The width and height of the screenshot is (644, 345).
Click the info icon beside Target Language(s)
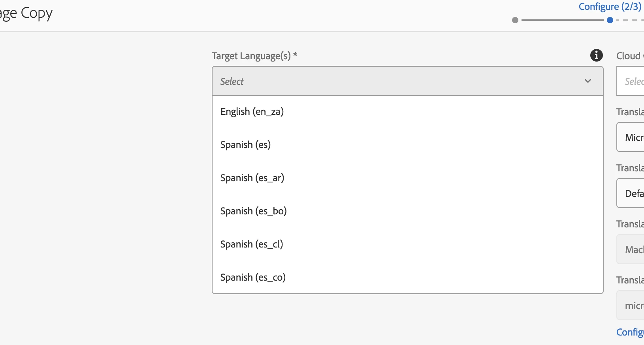596,55
